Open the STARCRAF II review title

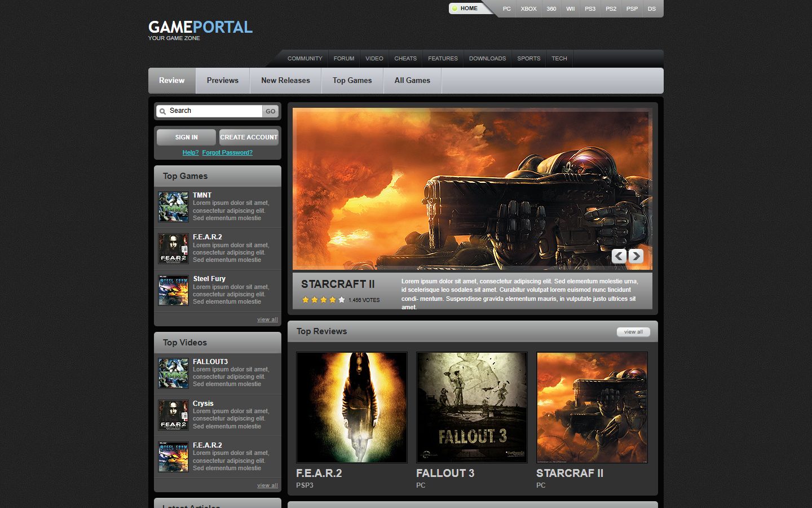pyautogui.click(x=570, y=474)
